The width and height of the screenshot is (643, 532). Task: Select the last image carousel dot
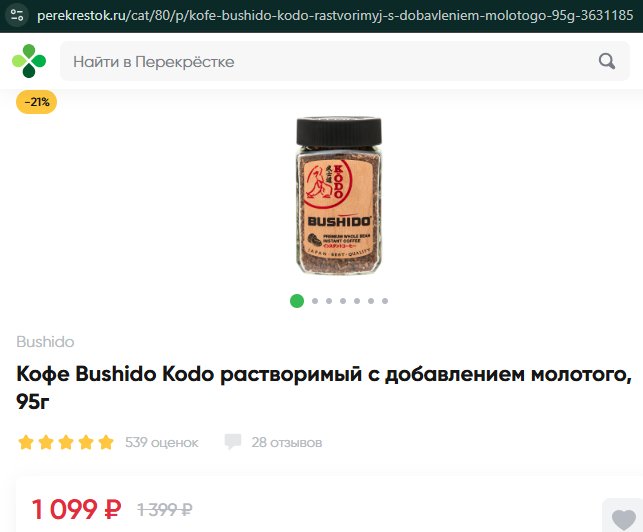[x=385, y=301]
